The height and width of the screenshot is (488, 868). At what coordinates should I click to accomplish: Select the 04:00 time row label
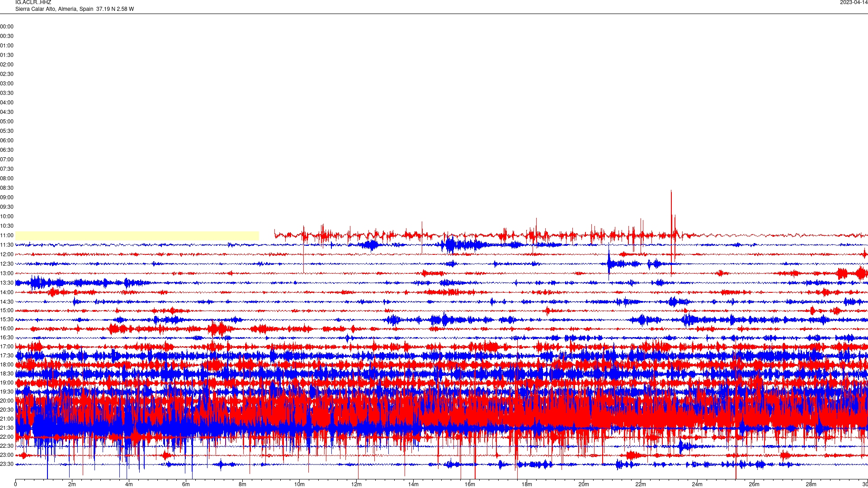point(7,103)
